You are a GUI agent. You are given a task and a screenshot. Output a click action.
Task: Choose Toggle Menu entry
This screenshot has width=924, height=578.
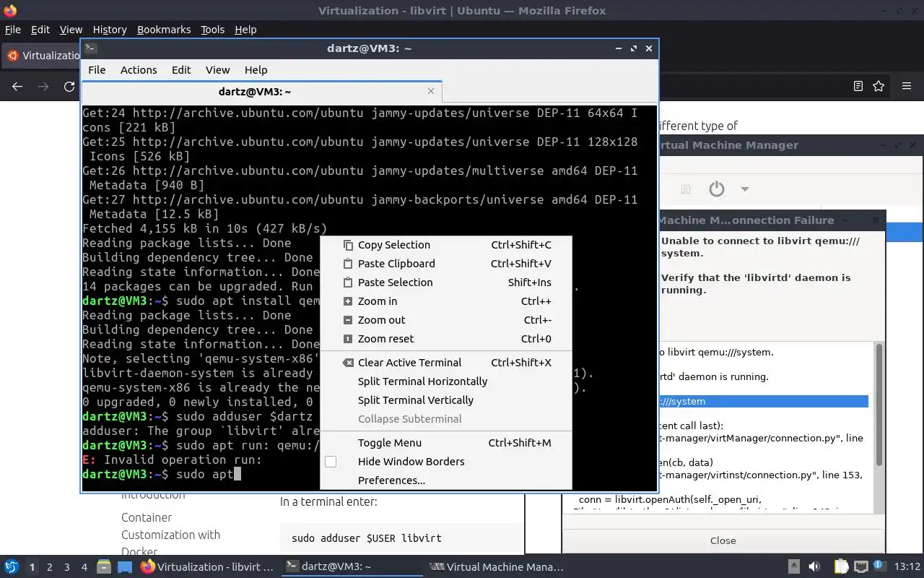tap(445, 443)
